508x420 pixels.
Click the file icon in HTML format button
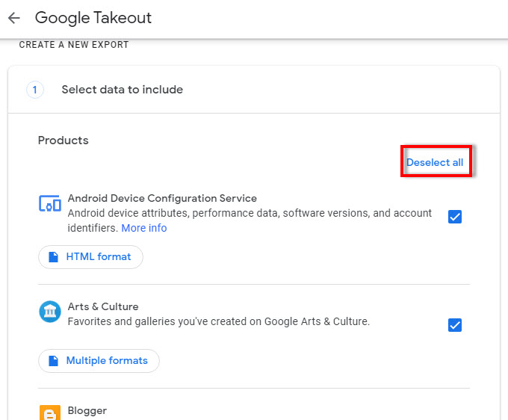coord(54,256)
